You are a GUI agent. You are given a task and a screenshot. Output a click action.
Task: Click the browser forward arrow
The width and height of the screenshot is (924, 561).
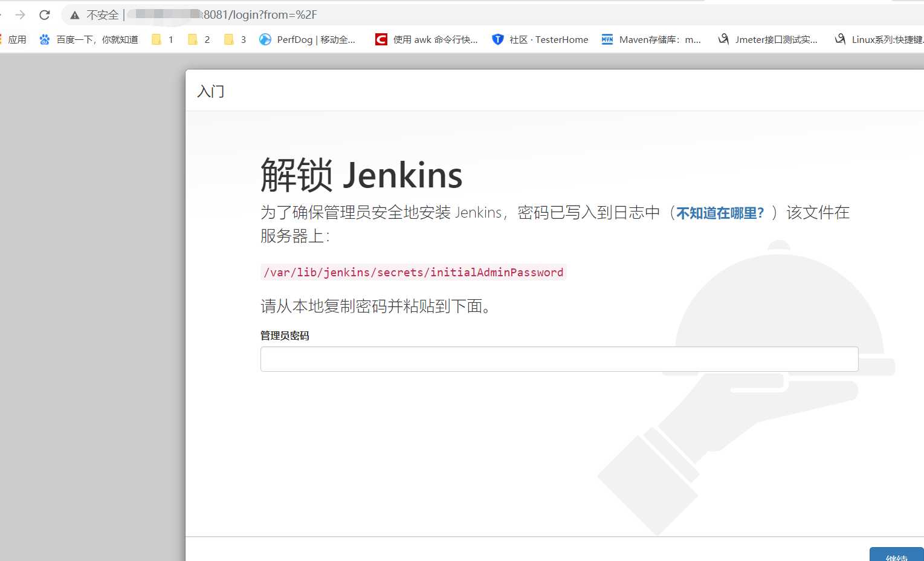point(20,15)
